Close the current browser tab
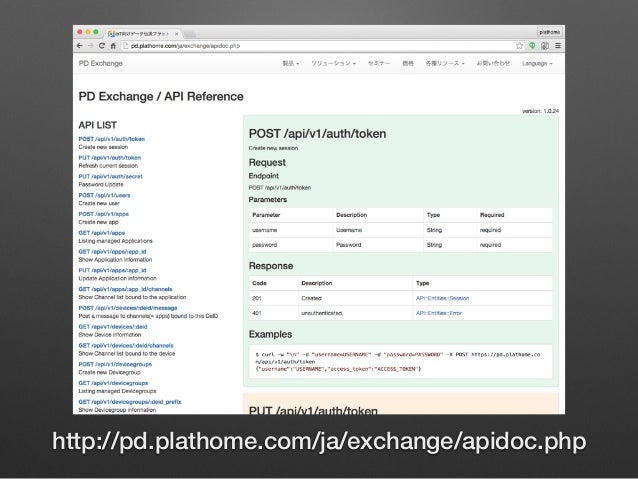638x479 pixels. point(176,34)
